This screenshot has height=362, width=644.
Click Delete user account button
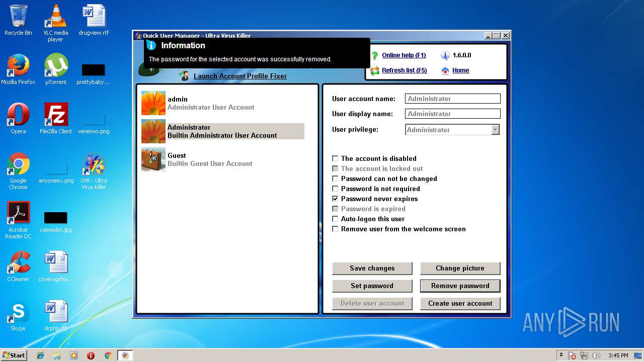click(372, 303)
